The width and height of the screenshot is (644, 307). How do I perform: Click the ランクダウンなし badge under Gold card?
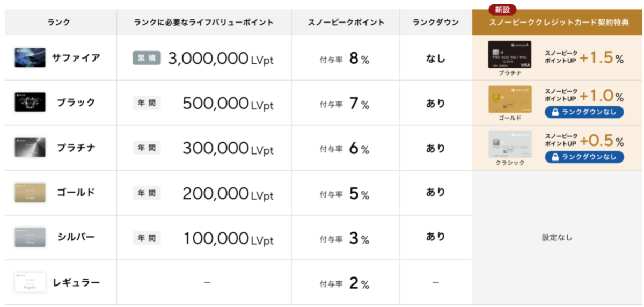[x=584, y=112]
